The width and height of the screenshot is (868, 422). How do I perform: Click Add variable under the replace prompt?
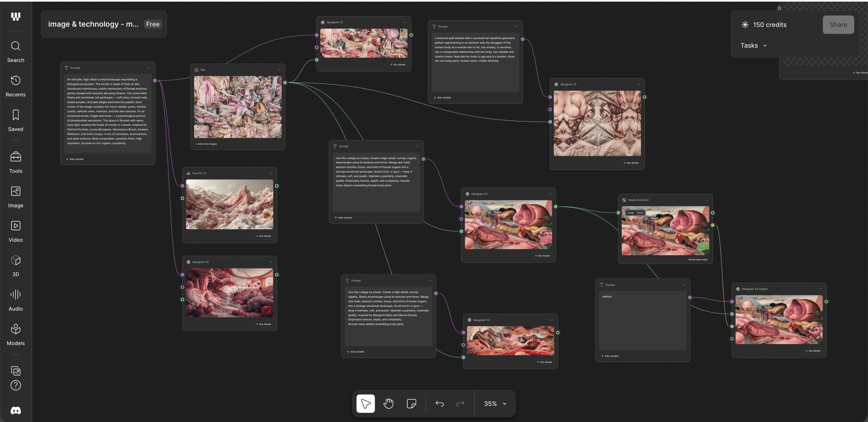click(610, 356)
